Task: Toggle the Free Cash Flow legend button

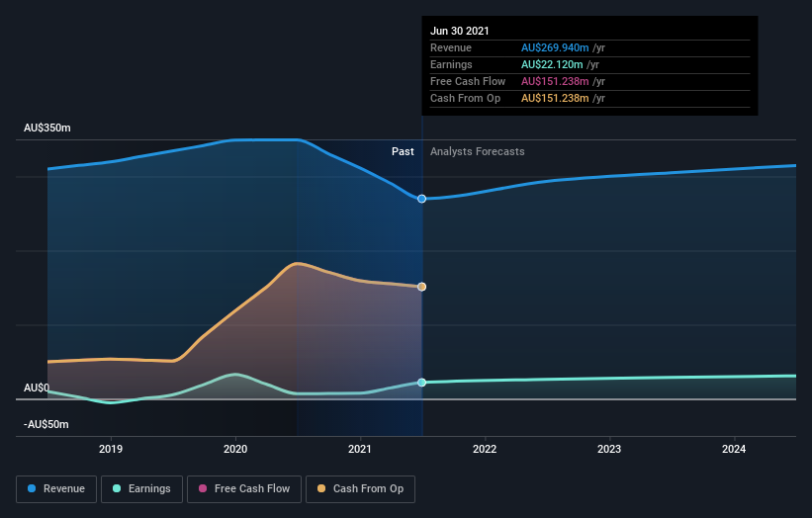Action: (244, 489)
